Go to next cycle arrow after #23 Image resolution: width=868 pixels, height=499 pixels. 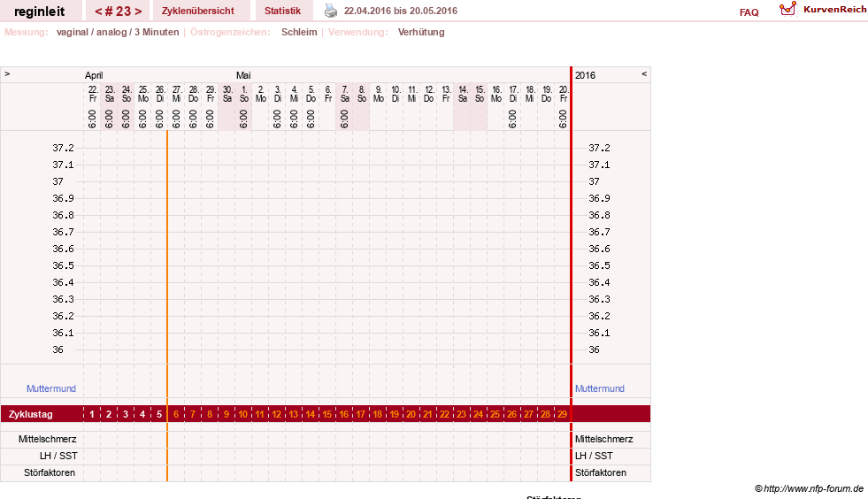138,12
